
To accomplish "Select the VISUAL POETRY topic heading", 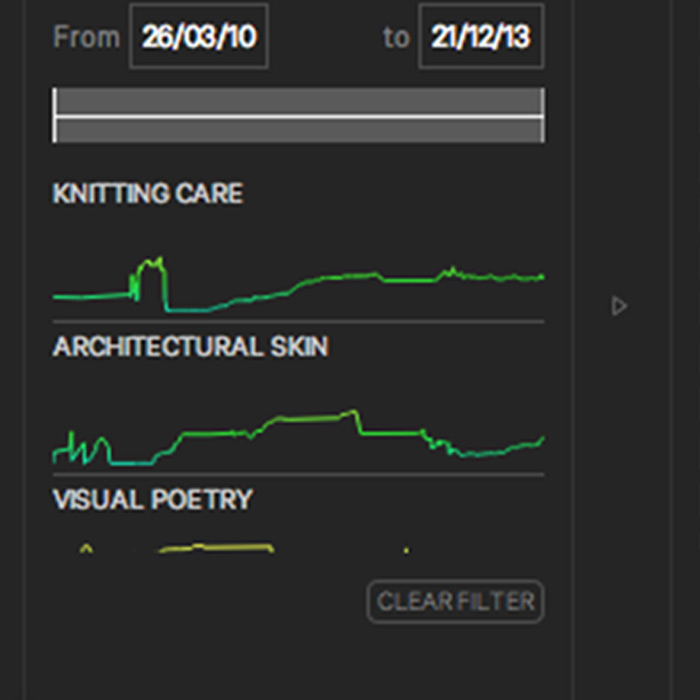I will (x=152, y=500).
